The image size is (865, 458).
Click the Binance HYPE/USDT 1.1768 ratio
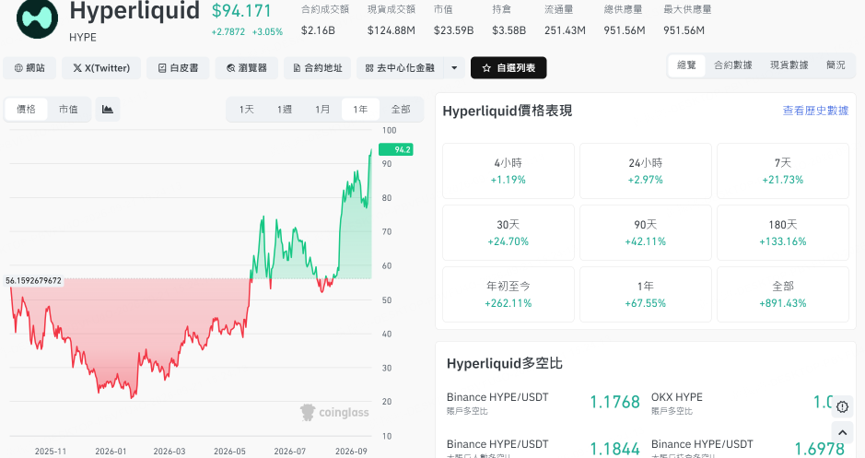(x=615, y=402)
